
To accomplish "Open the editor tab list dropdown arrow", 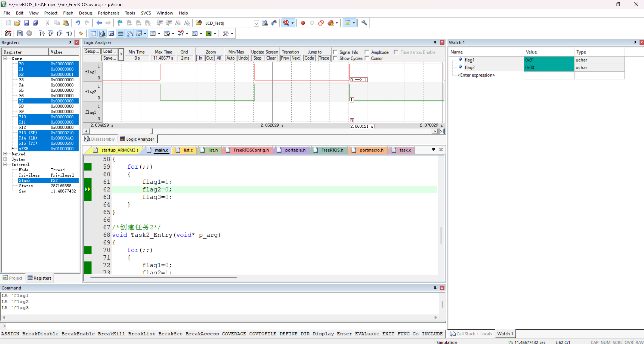I will click(x=434, y=150).
